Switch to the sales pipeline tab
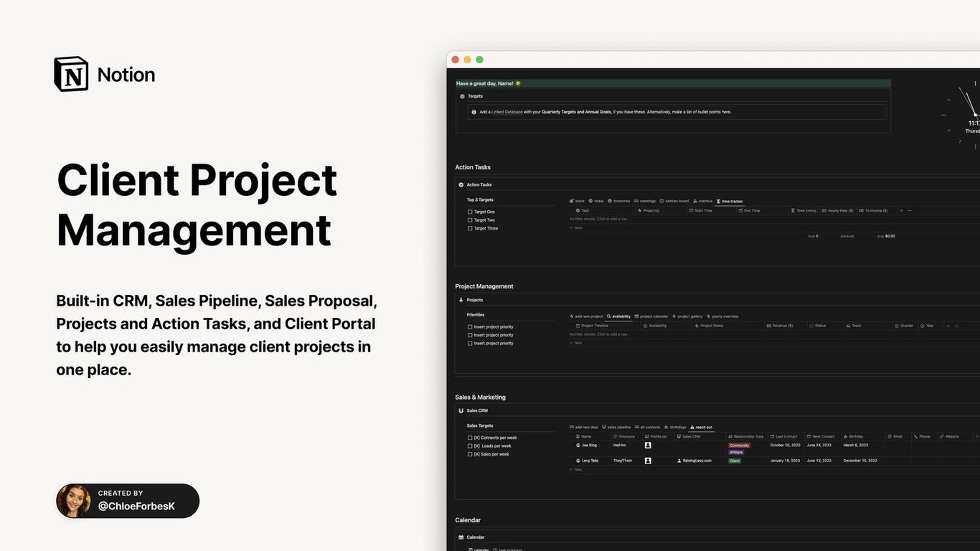 point(616,427)
